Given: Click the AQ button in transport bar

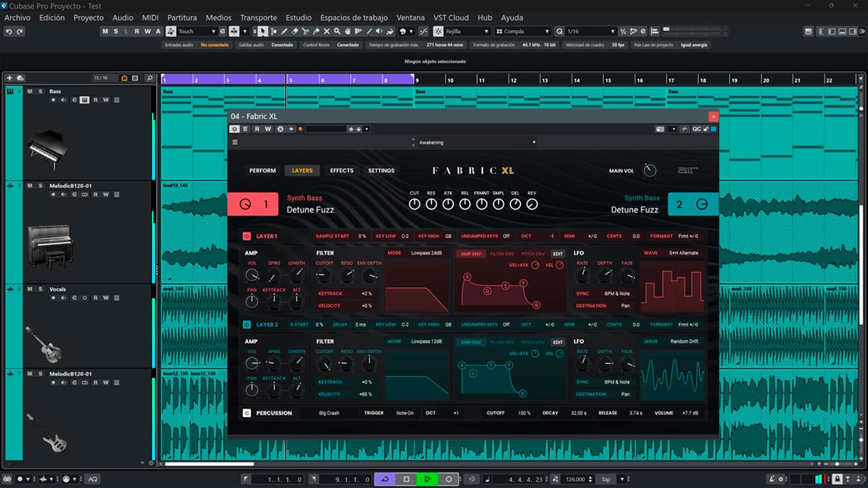Looking at the screenshot, I should point(93,479).
